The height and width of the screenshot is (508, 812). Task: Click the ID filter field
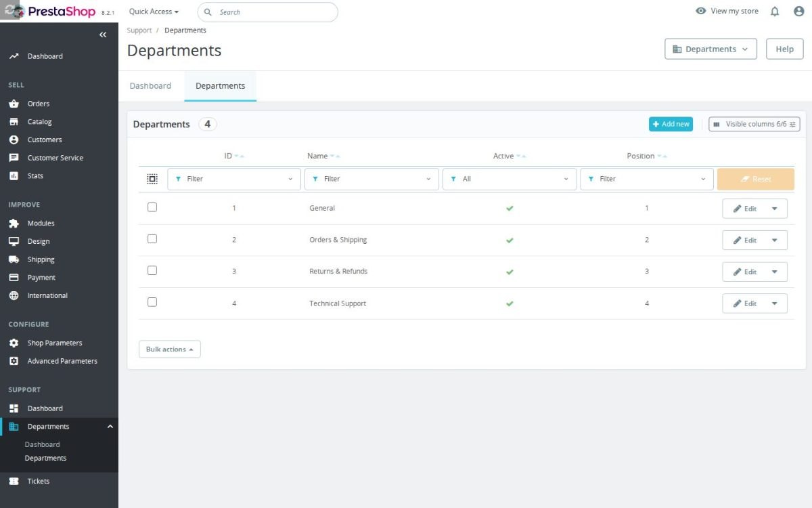(x=234, y=179)
